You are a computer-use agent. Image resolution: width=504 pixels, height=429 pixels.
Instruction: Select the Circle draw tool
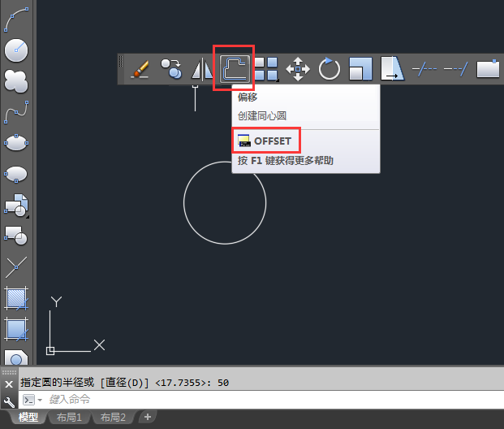point(16,50)
